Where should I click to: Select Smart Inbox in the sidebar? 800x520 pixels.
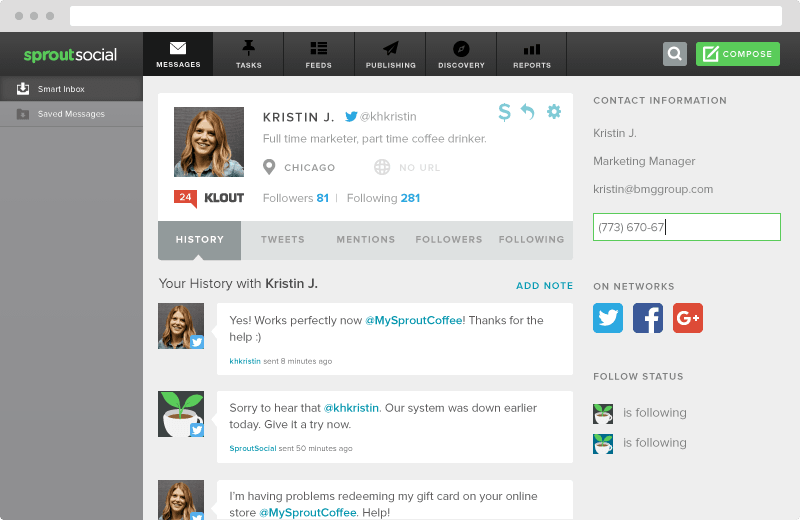tap(71, 89)
